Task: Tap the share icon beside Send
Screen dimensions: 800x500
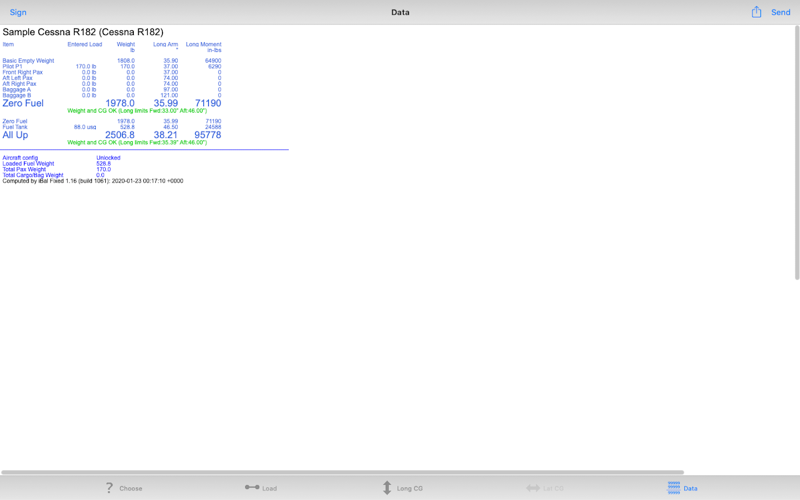Action: click(756, 12)
